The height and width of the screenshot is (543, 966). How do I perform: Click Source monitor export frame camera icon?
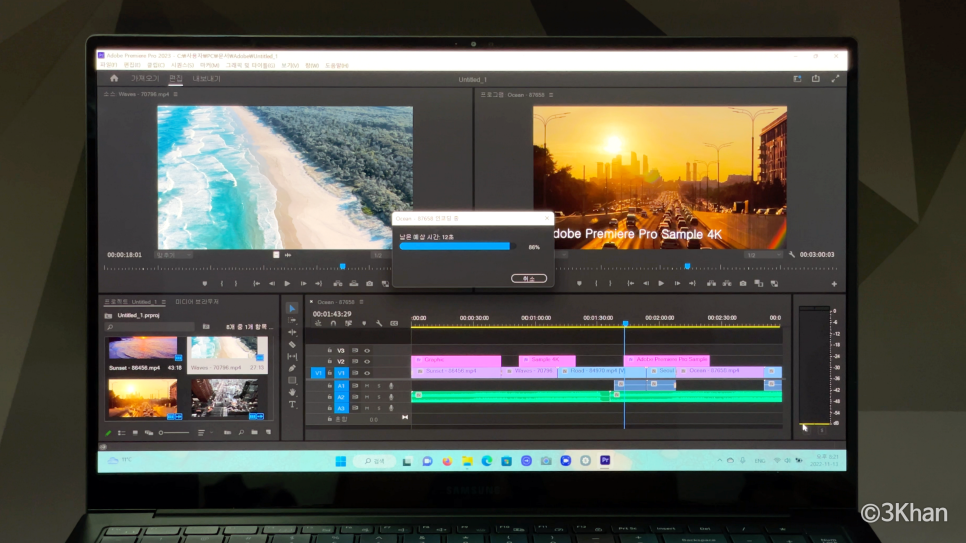(x=369, y=284)
